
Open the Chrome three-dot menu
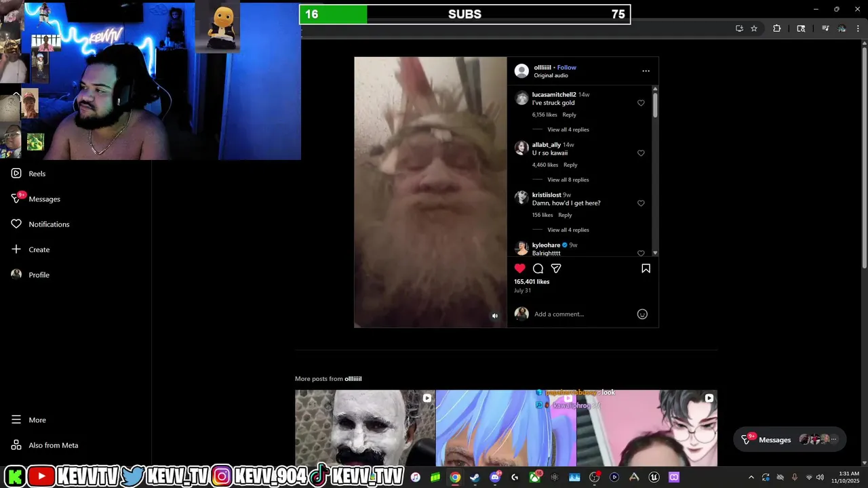point(859,28)
